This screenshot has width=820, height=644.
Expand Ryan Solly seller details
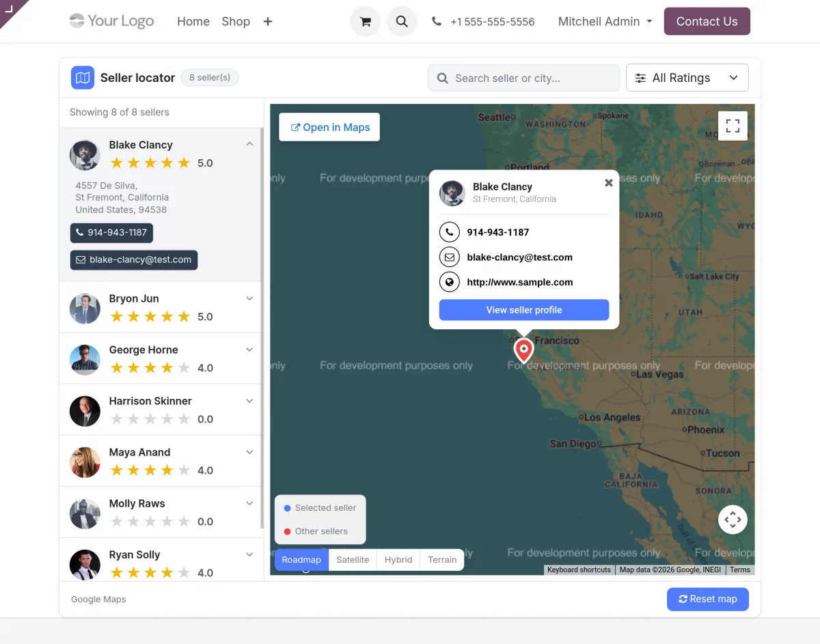click(249, 555)
